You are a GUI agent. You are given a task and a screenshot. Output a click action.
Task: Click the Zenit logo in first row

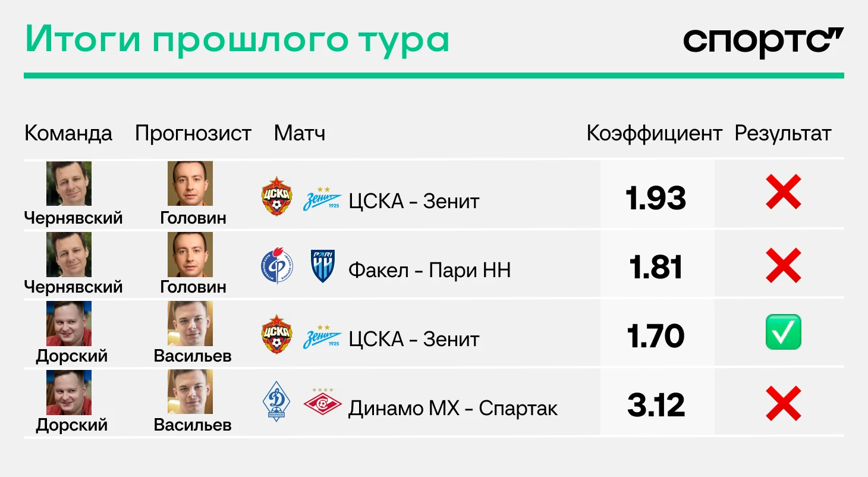pos(323,199)
